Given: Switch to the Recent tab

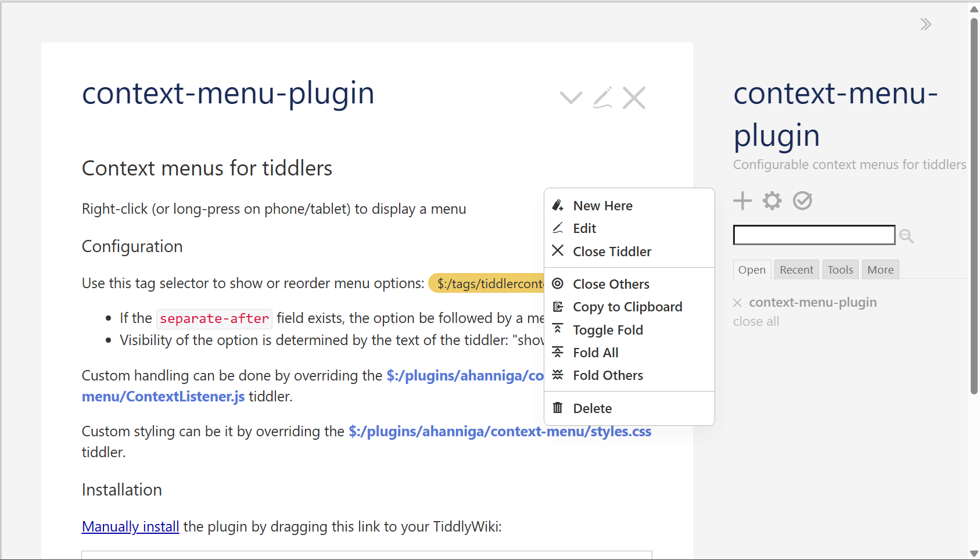Looking at the screenshot, I should [796, 270].
